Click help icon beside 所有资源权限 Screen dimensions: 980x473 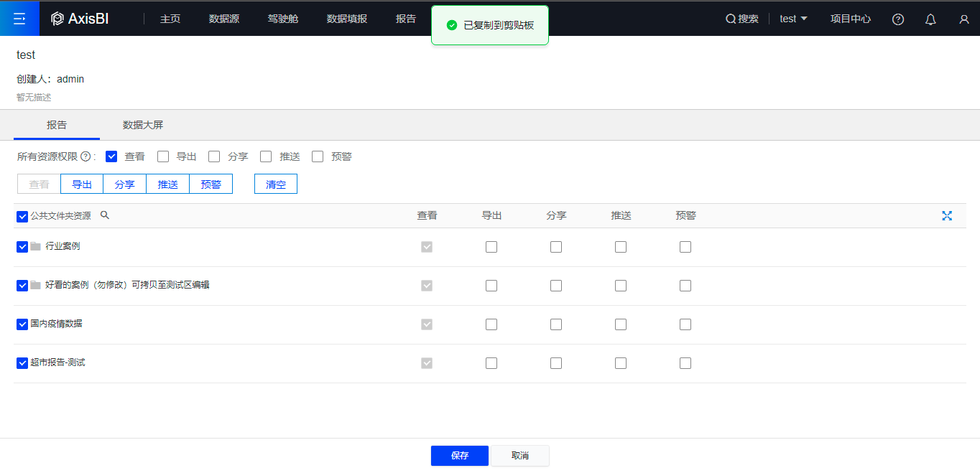click(85, 156)
